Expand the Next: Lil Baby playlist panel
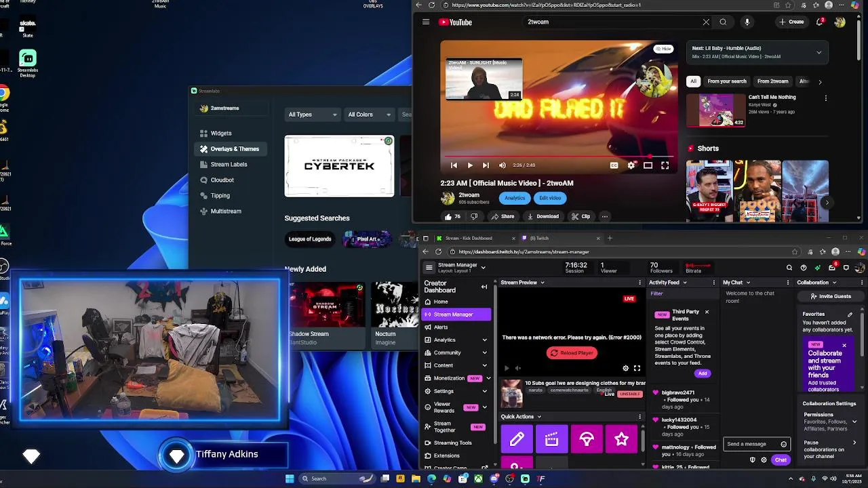This screenshot has height=488, width=868. pos(818,52)
